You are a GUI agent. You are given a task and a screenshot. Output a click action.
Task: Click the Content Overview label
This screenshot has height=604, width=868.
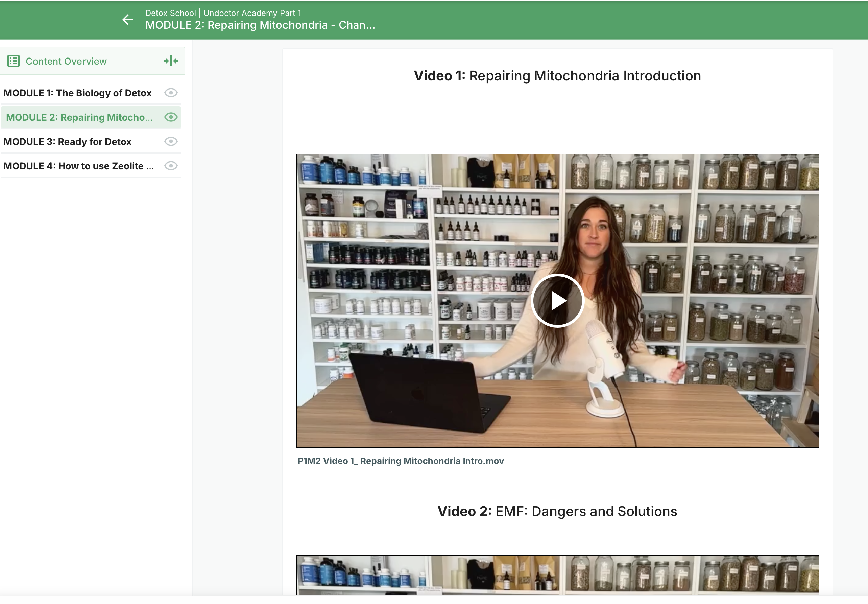[66, 61]
